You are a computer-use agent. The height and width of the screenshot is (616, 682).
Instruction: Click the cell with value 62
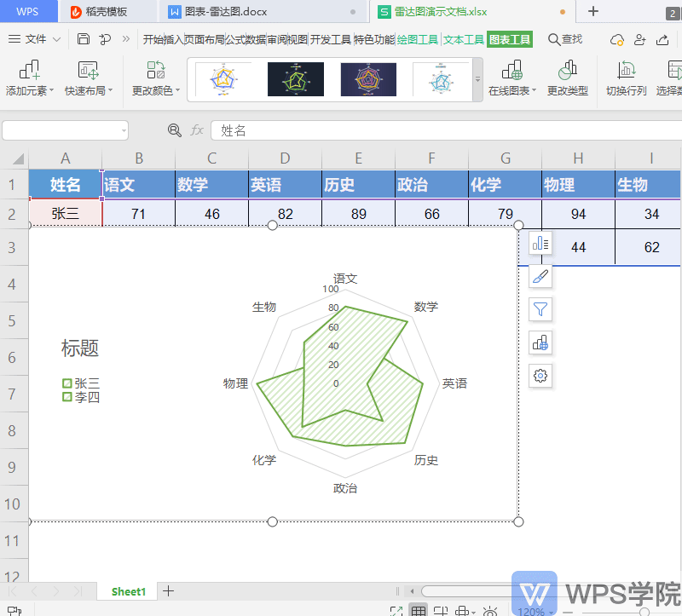[x=651, y=247]
